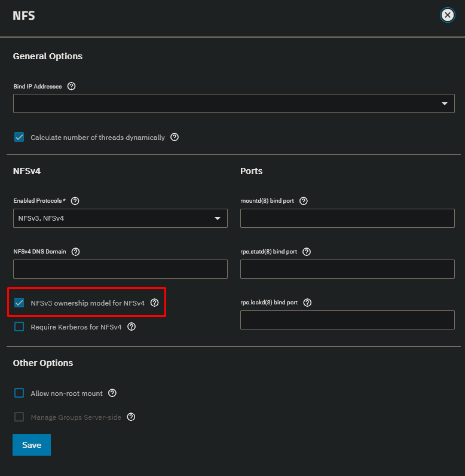Show help for Enabled Protocols

pos(75,201)
